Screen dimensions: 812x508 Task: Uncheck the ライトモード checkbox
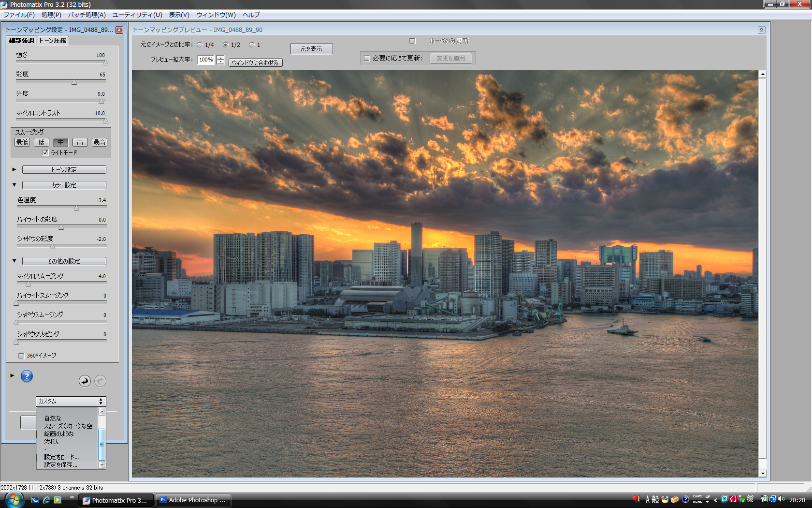point(45,153)
